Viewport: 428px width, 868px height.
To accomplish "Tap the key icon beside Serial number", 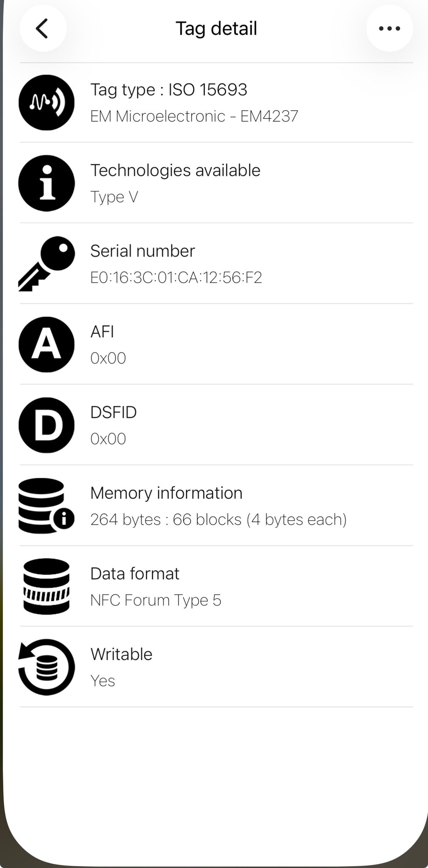I will click(x=46, y=263).
